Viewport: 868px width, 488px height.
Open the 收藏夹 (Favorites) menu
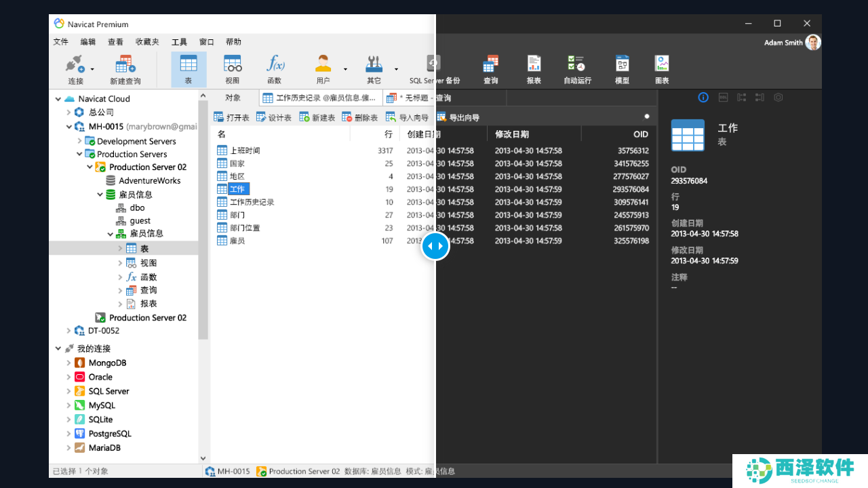point(147,42)
